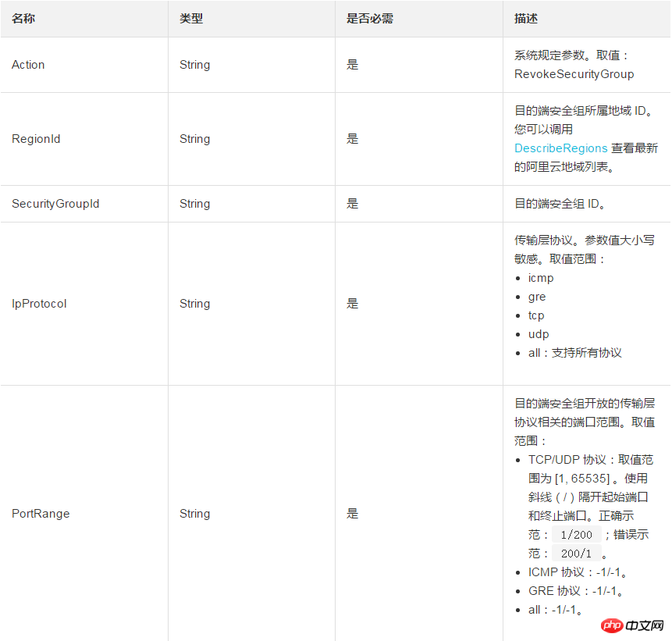Click the String type in IpProtocol row
This screenshot has height=641, width=672.
[194, 304]
